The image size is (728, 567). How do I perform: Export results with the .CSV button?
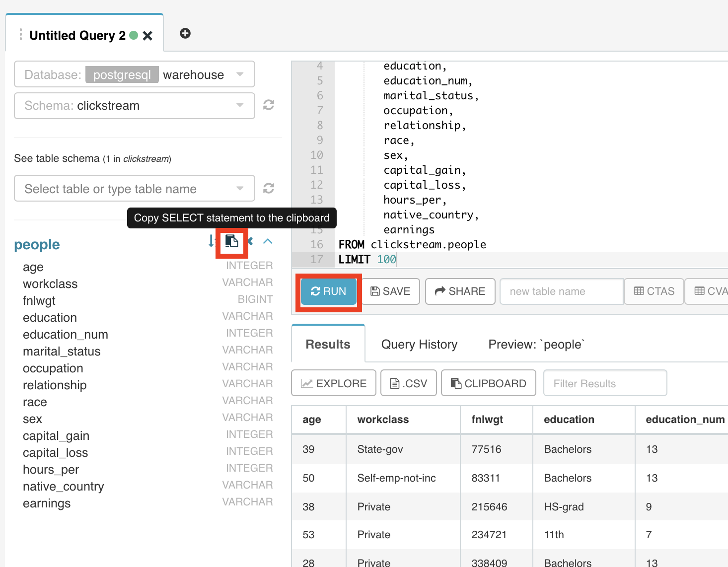408,383
